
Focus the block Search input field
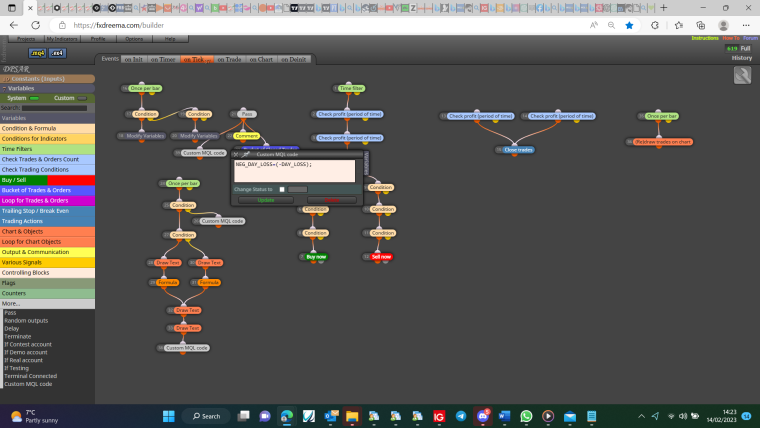coord(54,108)
